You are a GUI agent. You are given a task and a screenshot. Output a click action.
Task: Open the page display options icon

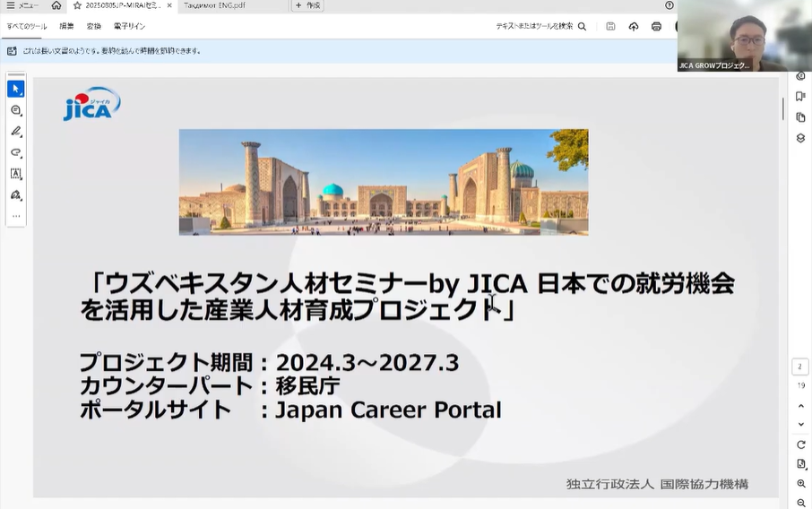pos(800,464)
